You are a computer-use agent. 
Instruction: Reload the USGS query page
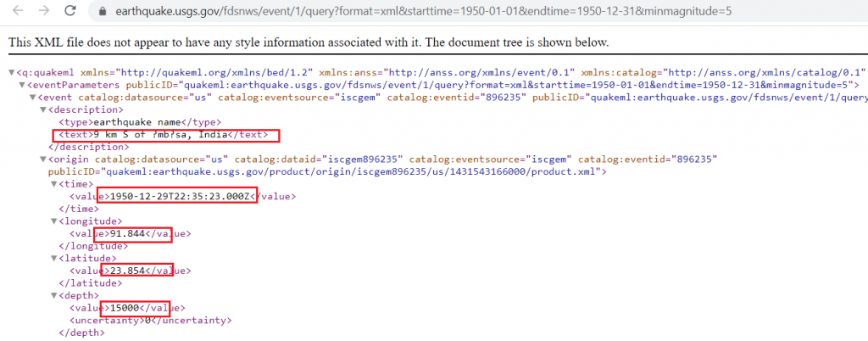click(70, 11)
